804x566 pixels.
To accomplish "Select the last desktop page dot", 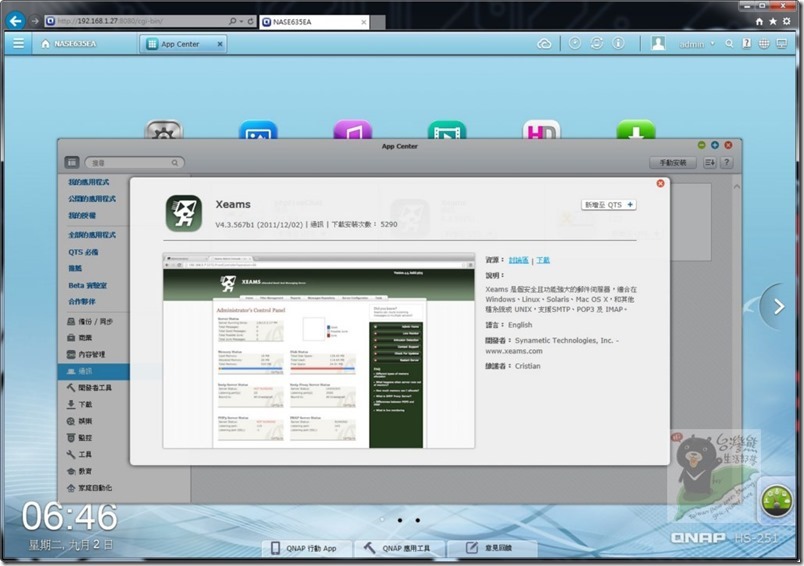I will point(418,520).
